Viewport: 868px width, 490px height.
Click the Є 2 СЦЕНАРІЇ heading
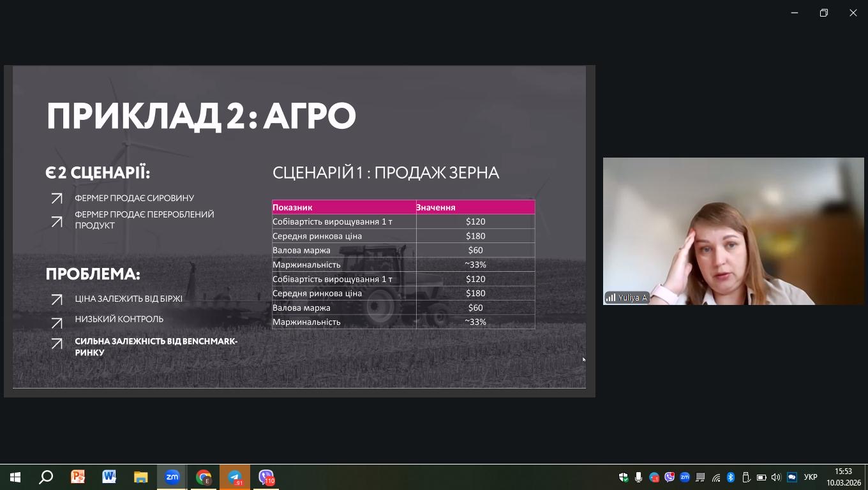pos(98,173)
